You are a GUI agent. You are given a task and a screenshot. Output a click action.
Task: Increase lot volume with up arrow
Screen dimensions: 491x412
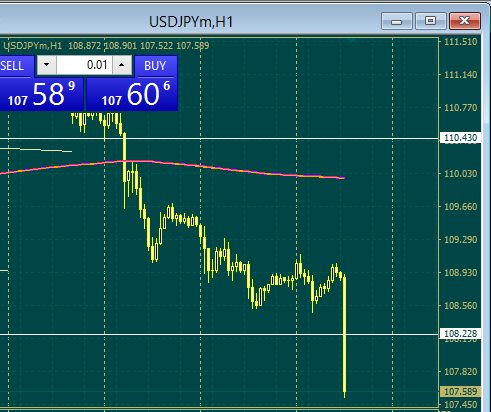(122, 65)
